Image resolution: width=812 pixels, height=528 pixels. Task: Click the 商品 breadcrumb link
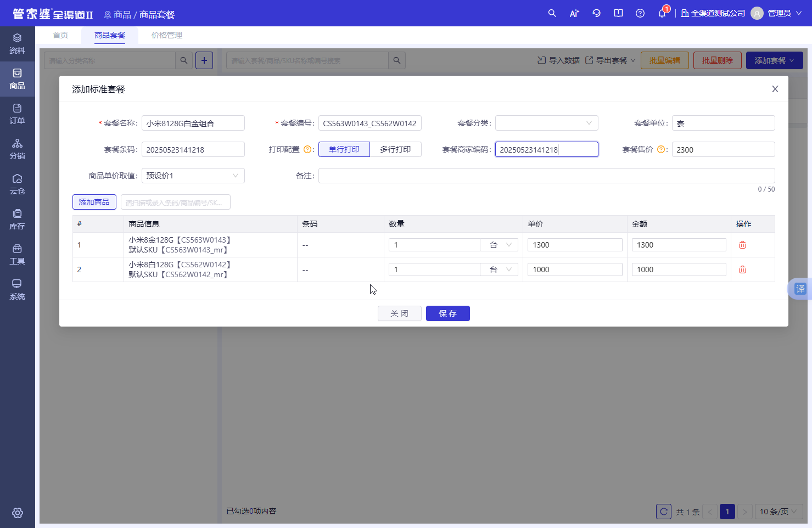tap(122, 14)
